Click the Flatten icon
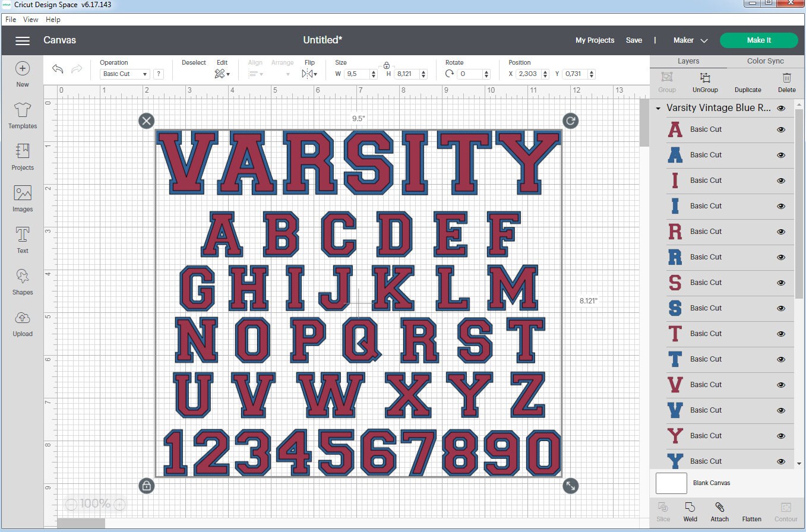 click(x=751, y=509)
